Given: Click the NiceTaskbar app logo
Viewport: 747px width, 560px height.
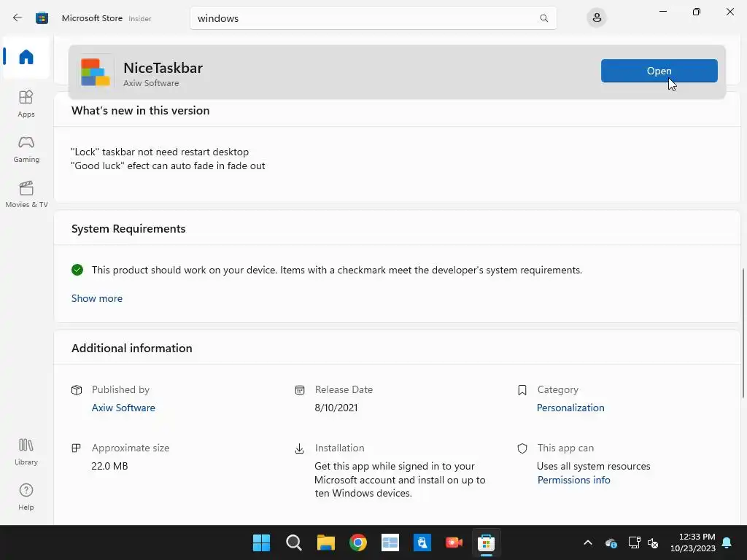Looking at the screenshot, I should (96, 72).
